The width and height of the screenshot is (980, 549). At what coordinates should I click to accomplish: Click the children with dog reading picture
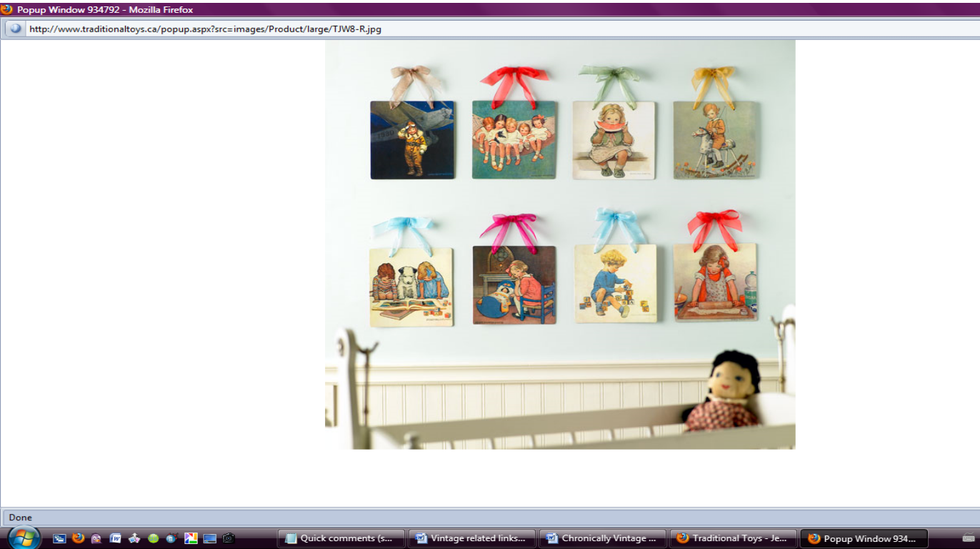coord(411,287)
